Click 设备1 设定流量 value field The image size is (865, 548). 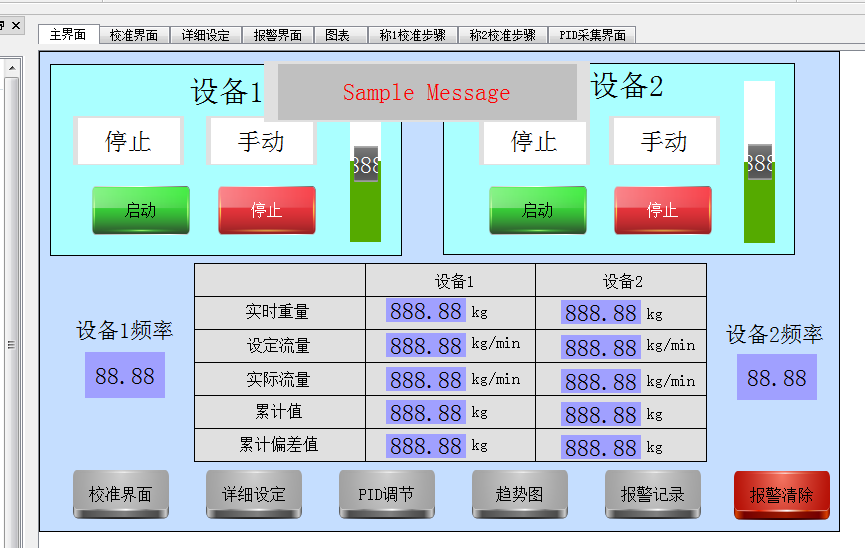pos(426,345)
